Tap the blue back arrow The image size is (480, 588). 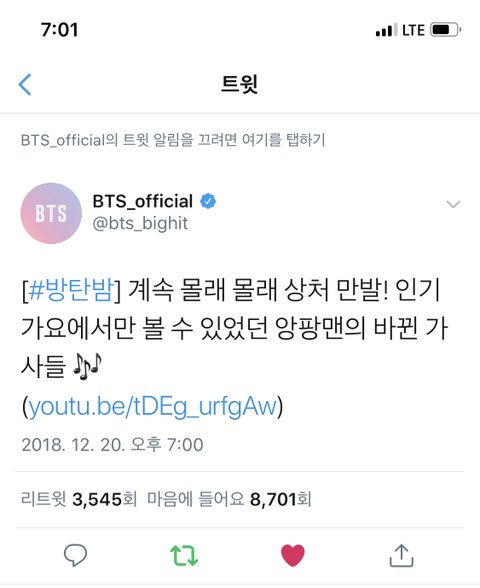click(x=25, y=84)
